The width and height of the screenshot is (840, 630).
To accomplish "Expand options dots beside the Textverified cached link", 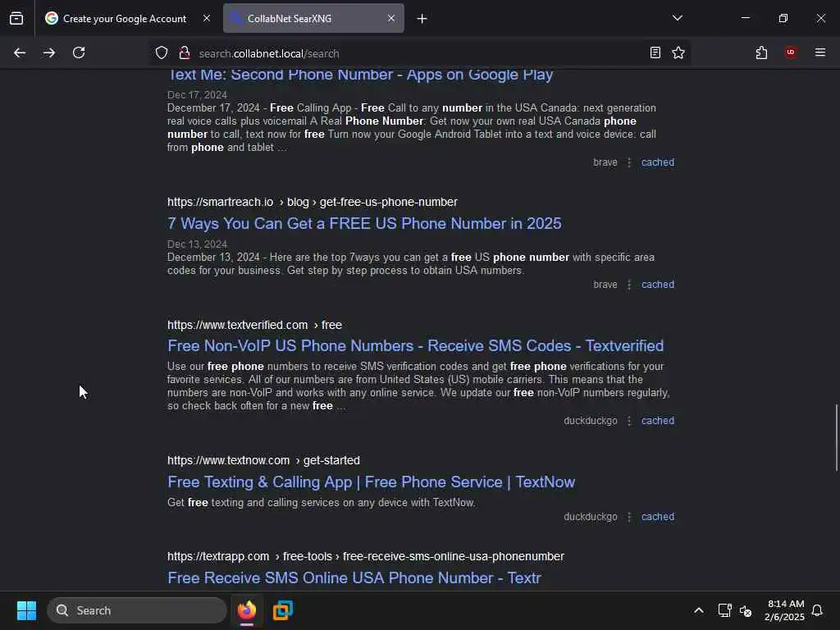I will 629,421.
